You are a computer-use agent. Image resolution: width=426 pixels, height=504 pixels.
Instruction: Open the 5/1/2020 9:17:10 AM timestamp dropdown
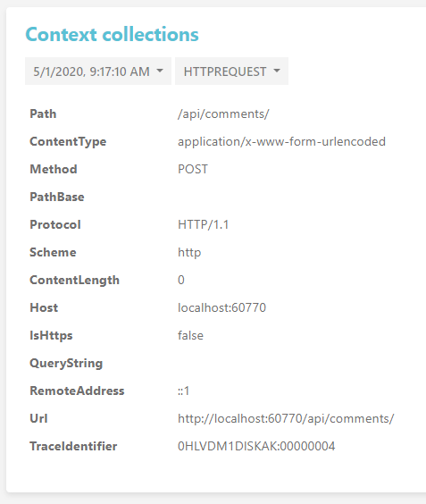click(x=98, y=71)
